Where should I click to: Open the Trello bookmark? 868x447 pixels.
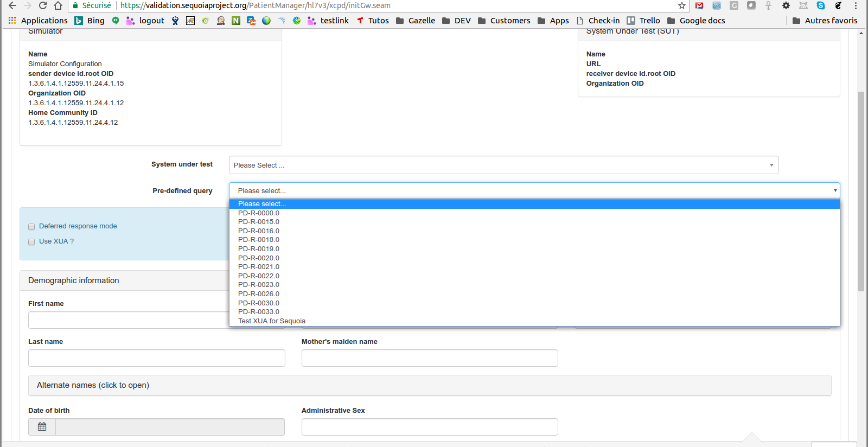point(643,21)
